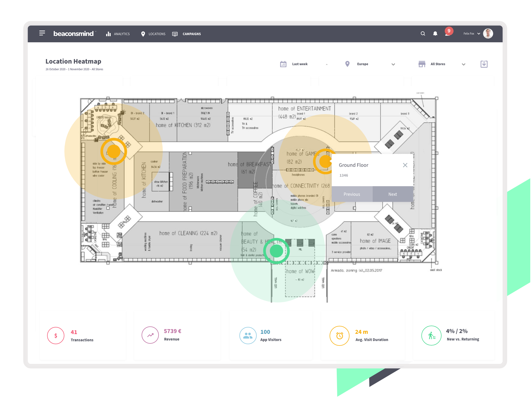Click the Transactions dollar icon

pos(56,335)
